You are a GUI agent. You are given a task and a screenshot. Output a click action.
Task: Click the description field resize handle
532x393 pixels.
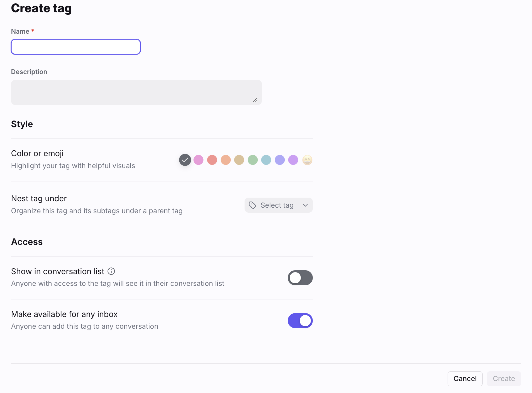coord(255,100)
